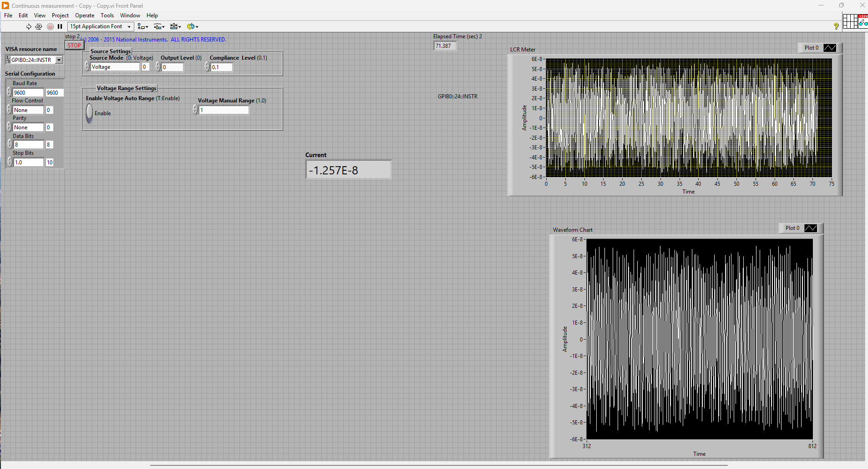This screenshot has width=868, height=469.
Task: Open the Reorder toolbar menu
Action: point(193,26)
